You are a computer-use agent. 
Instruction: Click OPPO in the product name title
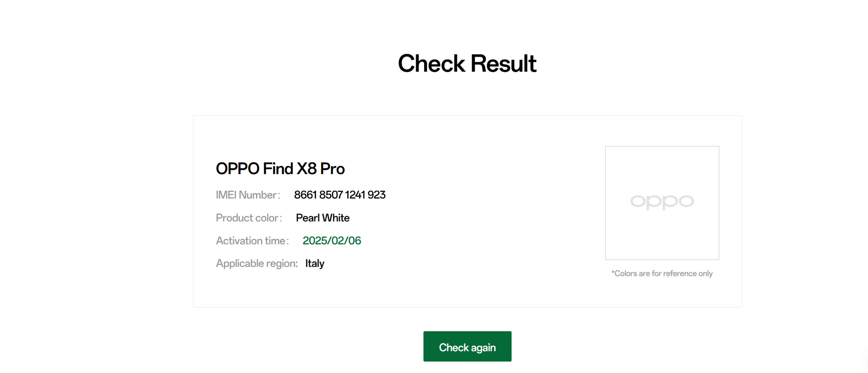point(237,169)
